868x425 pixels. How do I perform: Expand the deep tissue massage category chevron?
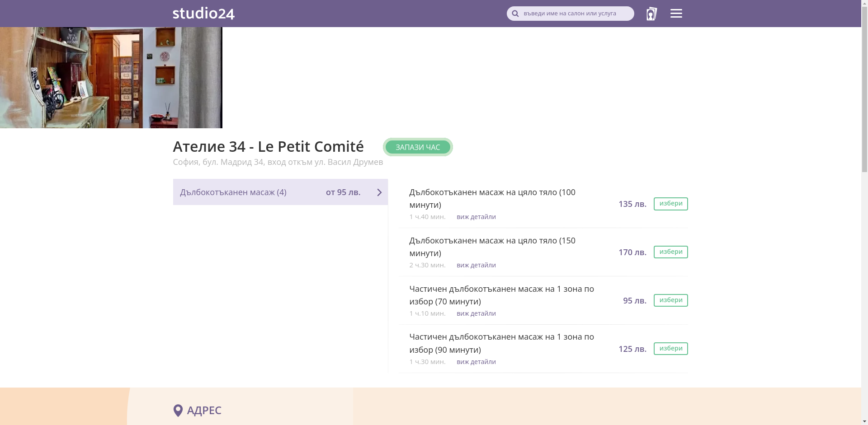[379, 192]
